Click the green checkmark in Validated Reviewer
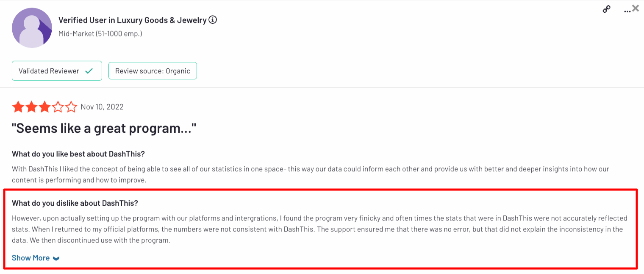The height and width of the screenshot is (274, 644). point(89,71)
